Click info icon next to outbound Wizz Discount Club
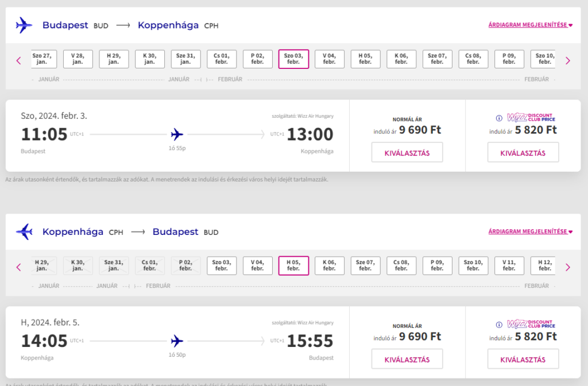Viewport: 588px width, 386px height. tap(498, 118)
